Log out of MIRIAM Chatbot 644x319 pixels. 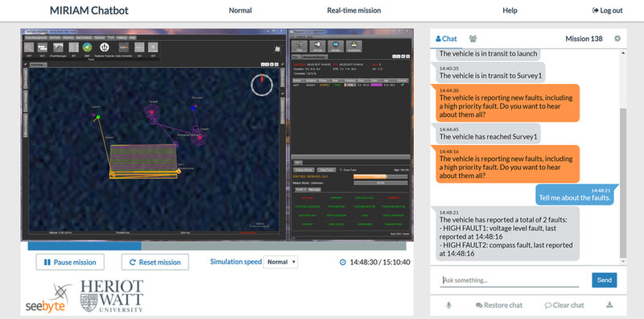pos(608,10)
